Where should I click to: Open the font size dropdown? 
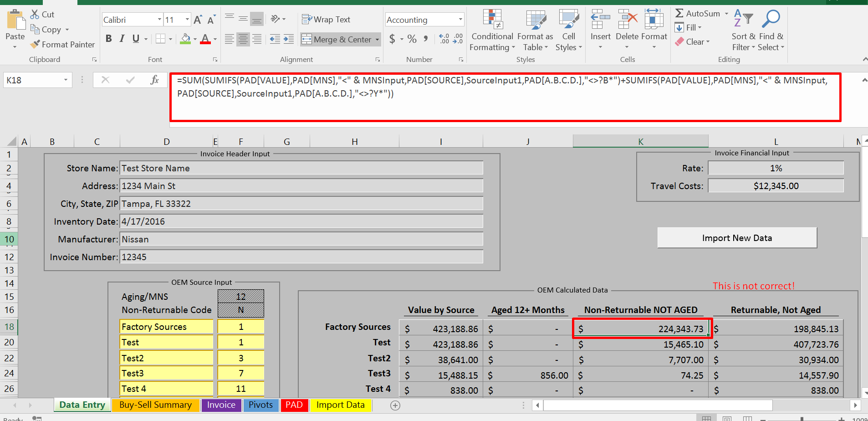[187, 20]
